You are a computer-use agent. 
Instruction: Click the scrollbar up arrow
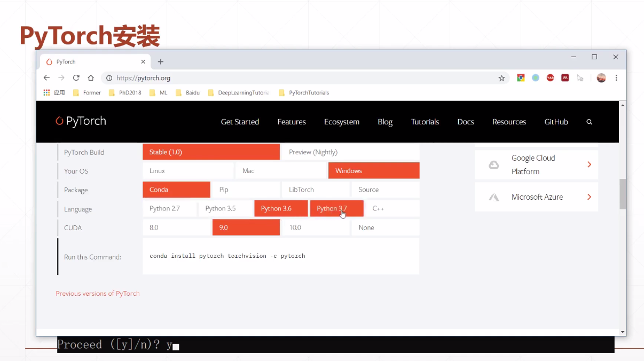point(623,105)
